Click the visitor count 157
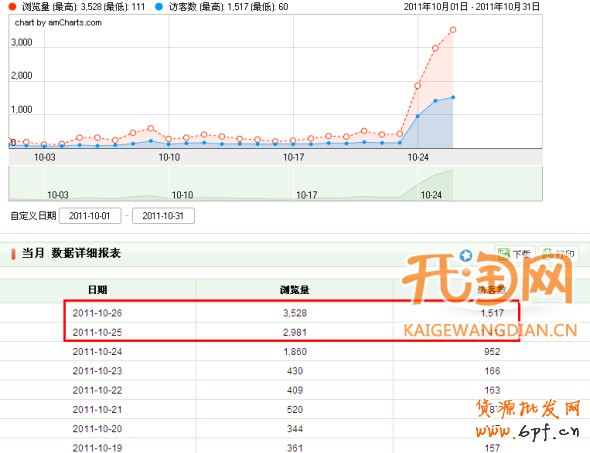 [x=492, y=448]
